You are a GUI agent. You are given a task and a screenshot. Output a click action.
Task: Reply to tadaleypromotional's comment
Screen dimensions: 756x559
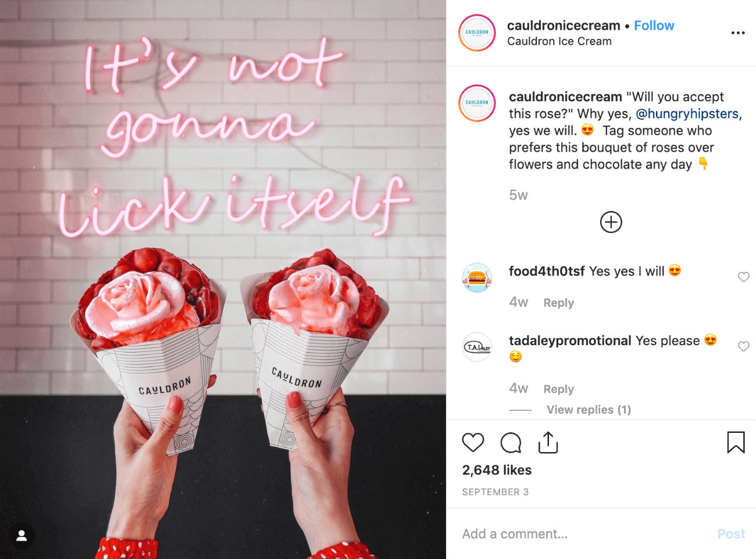(558, 389)
